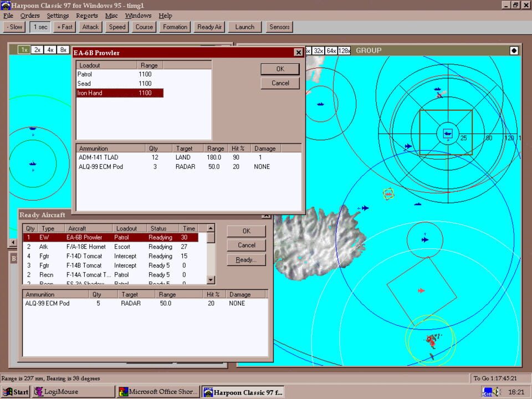Set GROUP map zoom to 32x

318,50
